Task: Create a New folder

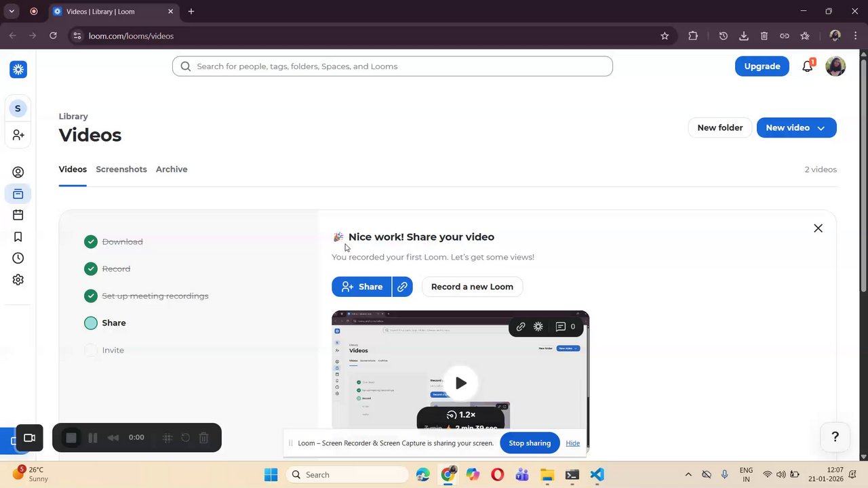Action: click(720, 128)
